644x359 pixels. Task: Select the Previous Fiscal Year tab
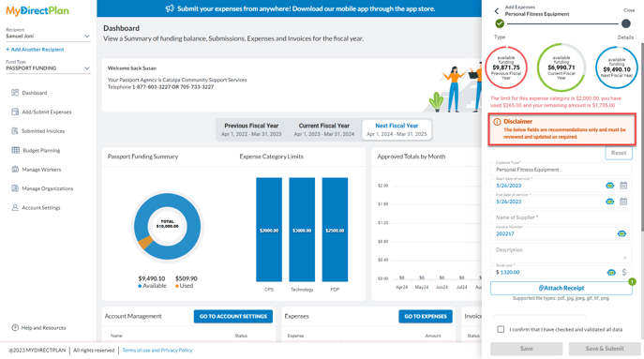pyautogui.click(x=251, y=129)
